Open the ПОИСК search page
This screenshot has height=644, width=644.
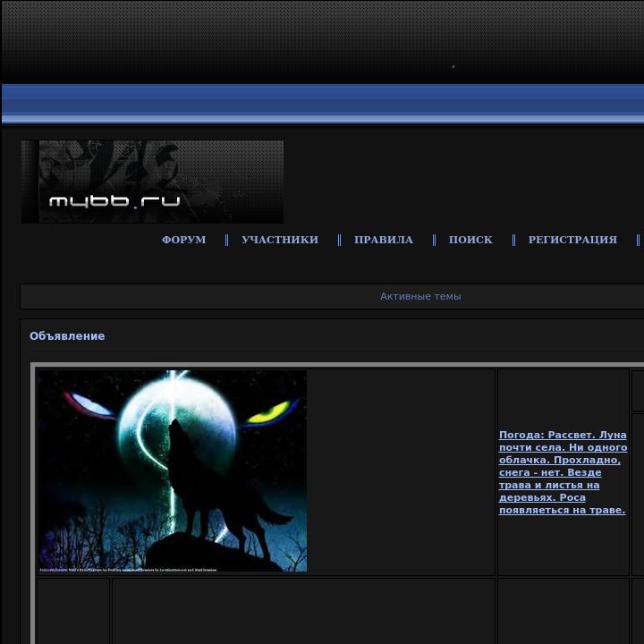pos(470,240)
